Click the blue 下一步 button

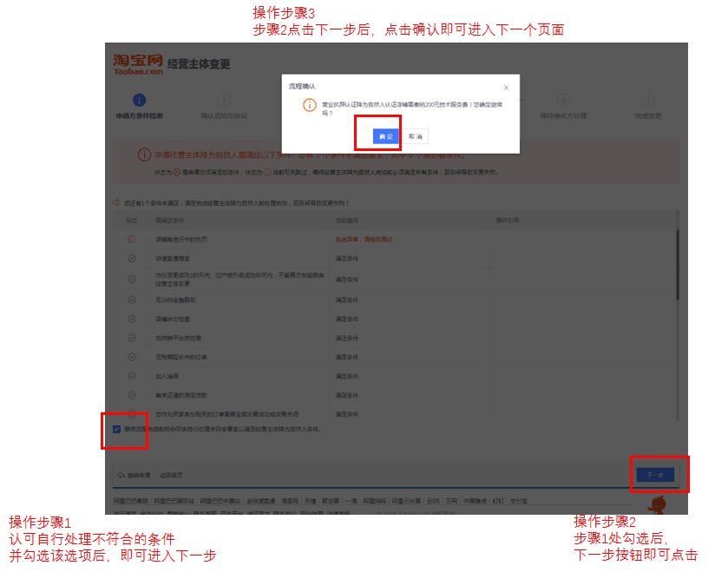tap(656, 475)
